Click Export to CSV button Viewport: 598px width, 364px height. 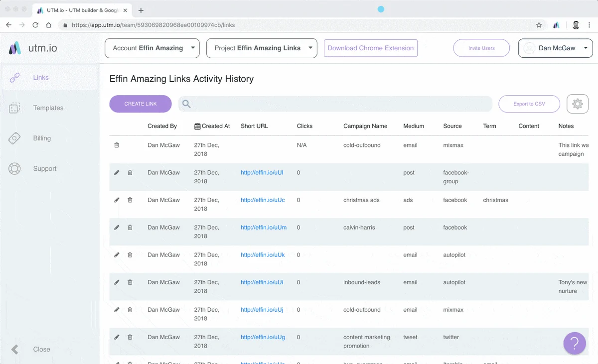pyautogui.click(x=529, y=104)
